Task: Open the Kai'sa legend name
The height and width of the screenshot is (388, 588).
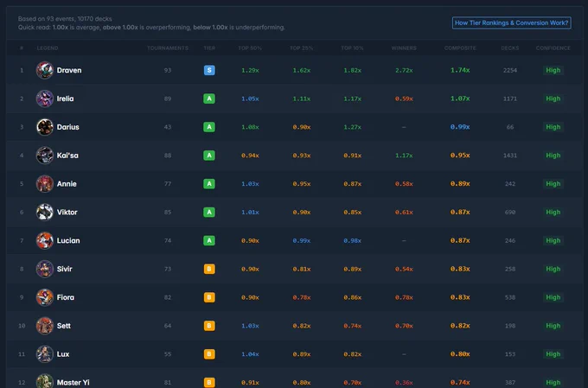Action: (x=67, y=156)
